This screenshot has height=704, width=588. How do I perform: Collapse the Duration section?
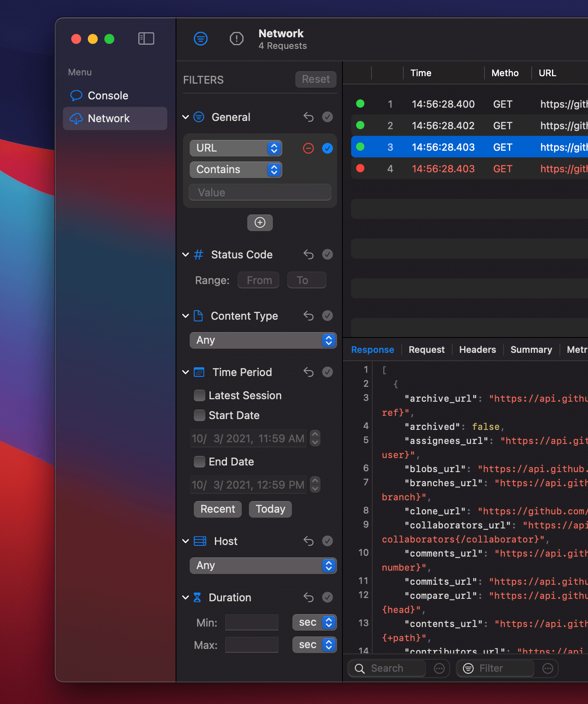tap(186, 597)
